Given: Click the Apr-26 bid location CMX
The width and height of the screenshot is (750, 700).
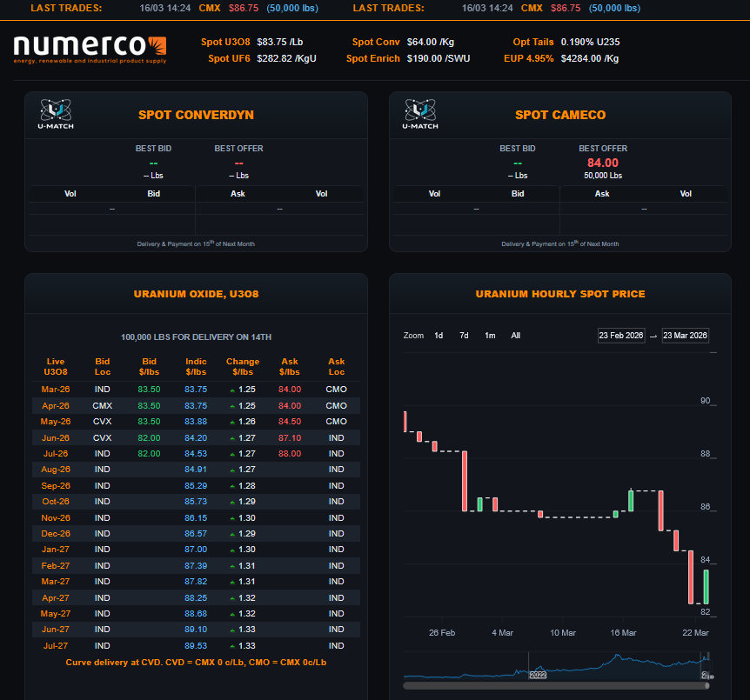Looking at the screenshot, I should pos(103,405).
